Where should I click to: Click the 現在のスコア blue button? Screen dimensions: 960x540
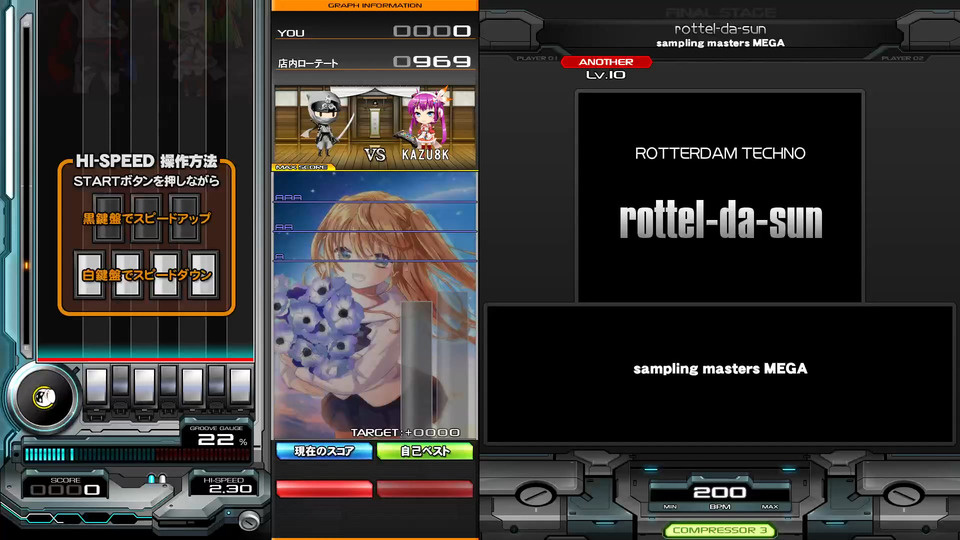[324, 451]
